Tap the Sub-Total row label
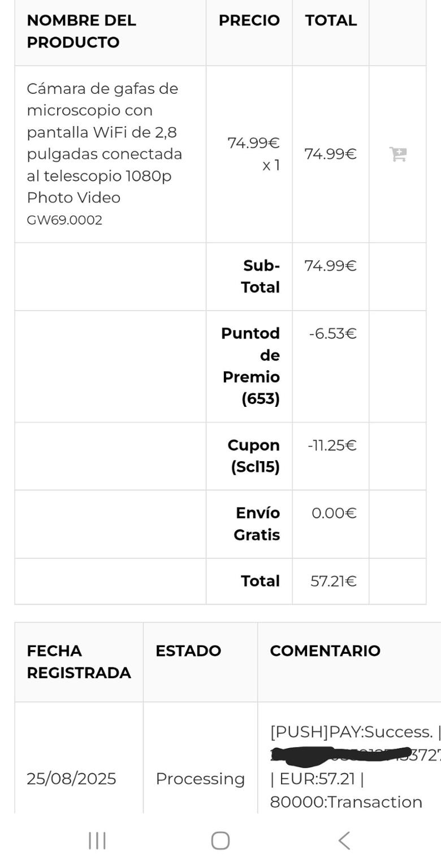Screen dimensions: 441x868 [x=261, y=276]
